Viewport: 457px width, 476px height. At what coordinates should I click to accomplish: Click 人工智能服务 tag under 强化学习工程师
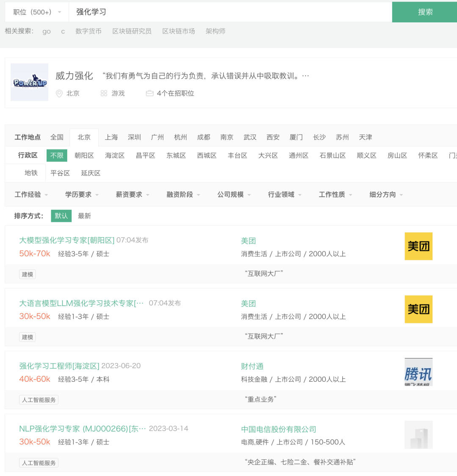click(x=39, y=400)
